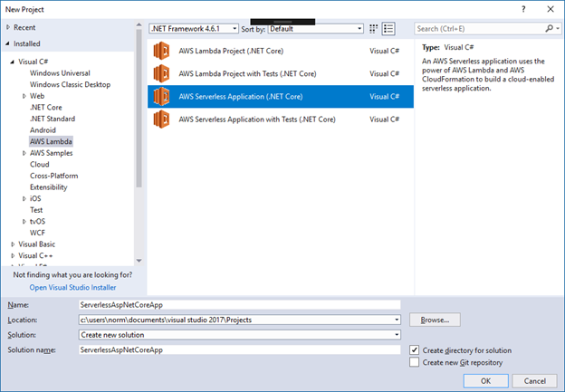Toggle Create directory for solution checkbox
The image size is (565, 392).
(415, 349)
